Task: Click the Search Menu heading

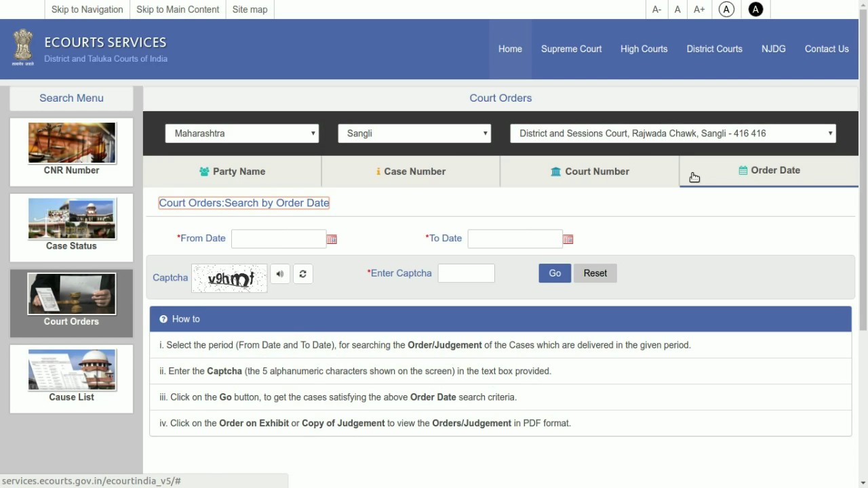Action: [71, 98]
